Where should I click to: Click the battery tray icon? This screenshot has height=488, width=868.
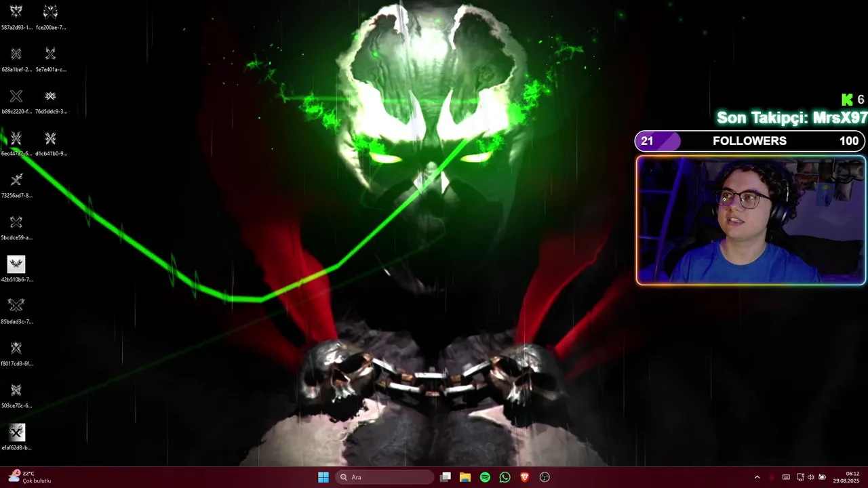[x=823, y=477]
